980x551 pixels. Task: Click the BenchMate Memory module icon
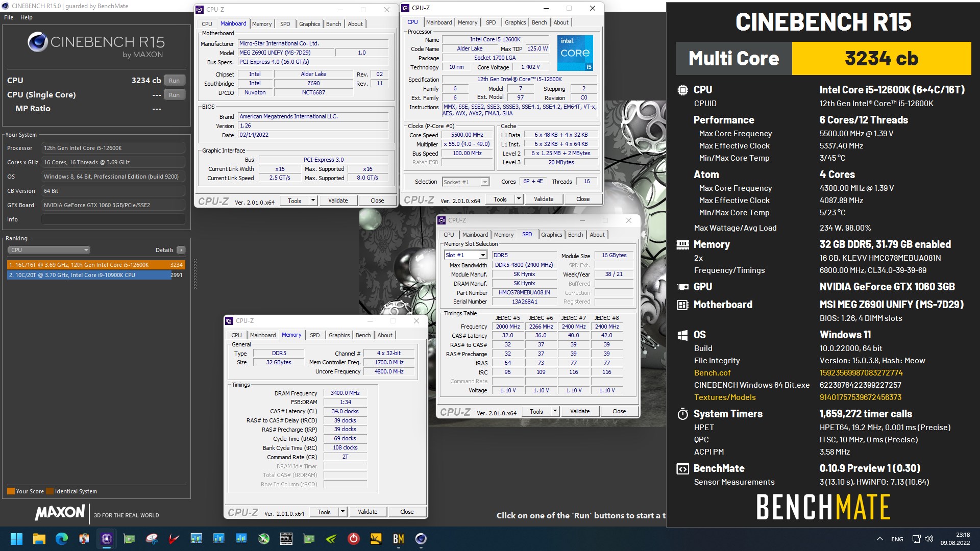[682, 245]
